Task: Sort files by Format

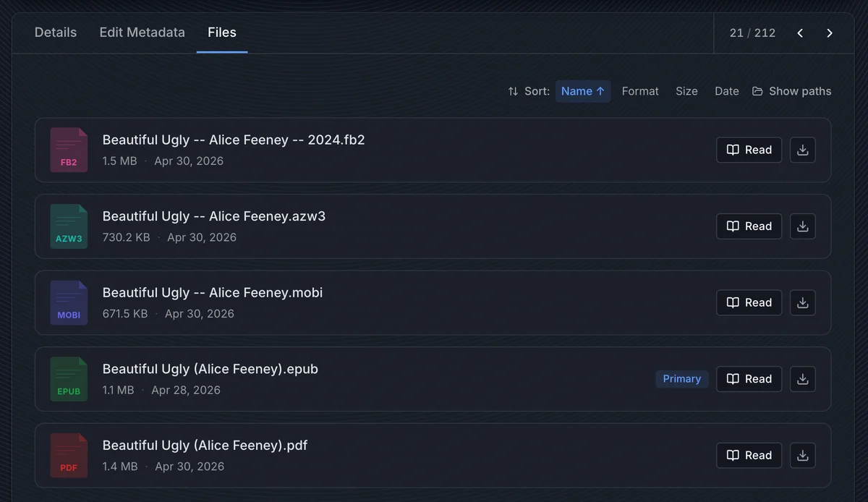Action: (x=640, y=91)
